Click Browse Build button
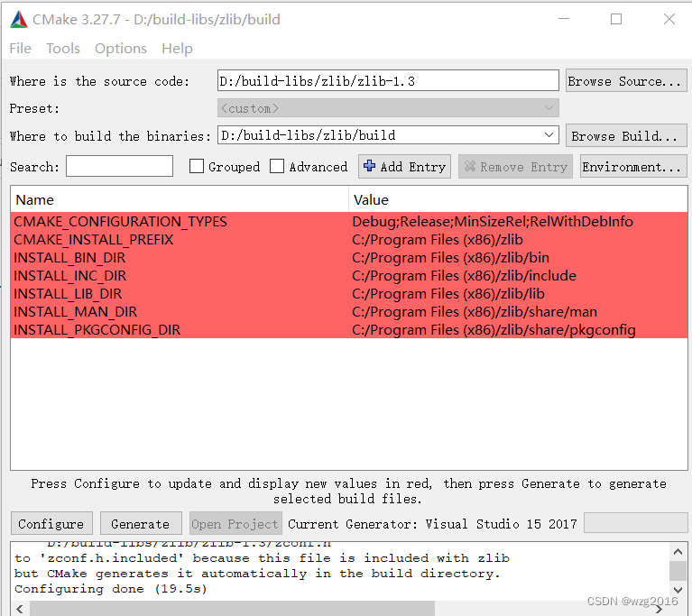This screenshot has height=616, width=692. (626, 135)
